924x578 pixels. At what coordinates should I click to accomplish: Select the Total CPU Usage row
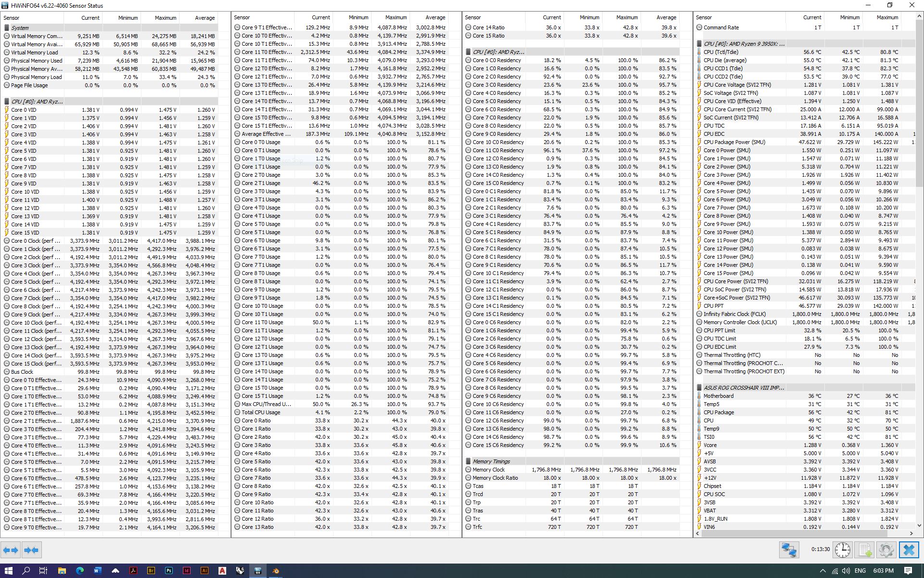pyautogui.click(x=260, y=412)
